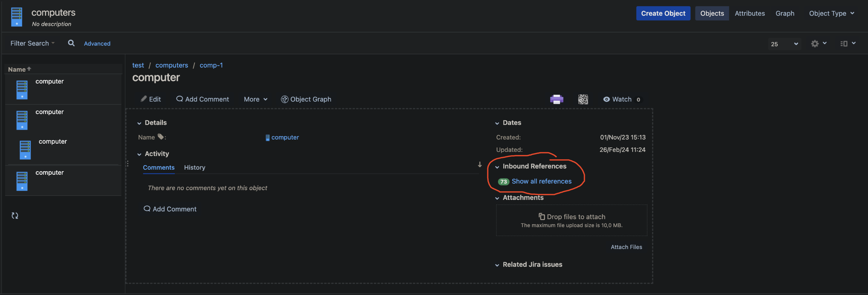The image size is (868, 295).
Task: Open the Object Type dropdown
Action: pyautogui.click(x=831, y=13)
